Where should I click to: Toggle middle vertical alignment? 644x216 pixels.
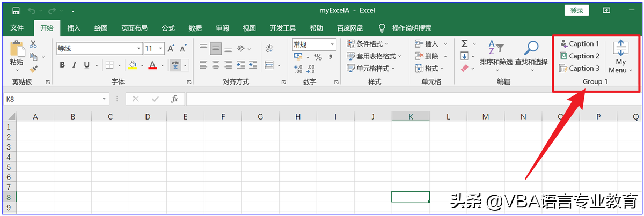pos(216,48)
